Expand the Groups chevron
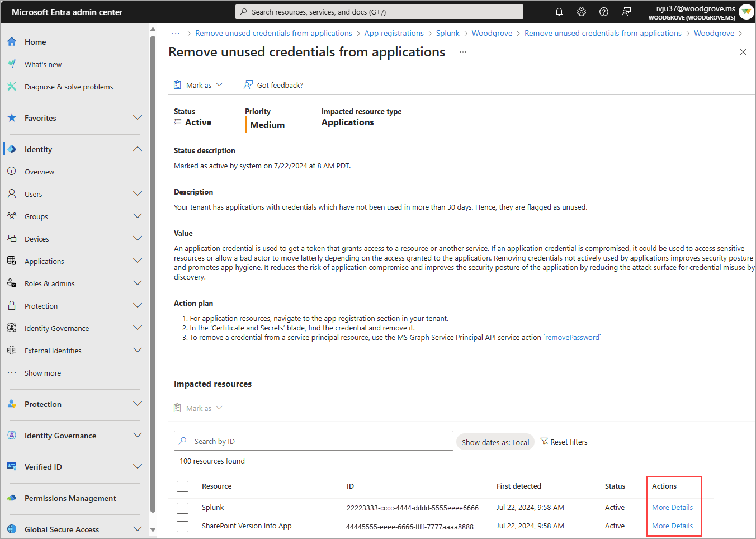The width and height of the screenshot is (756, 539). click(138, 216)
